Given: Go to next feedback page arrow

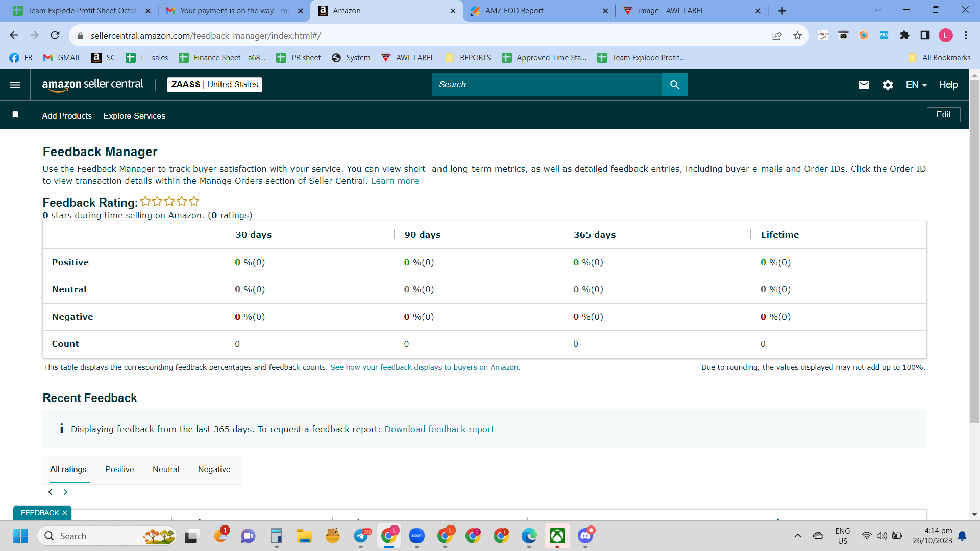Looking at the screenshot, I should [x=65, y=492].
